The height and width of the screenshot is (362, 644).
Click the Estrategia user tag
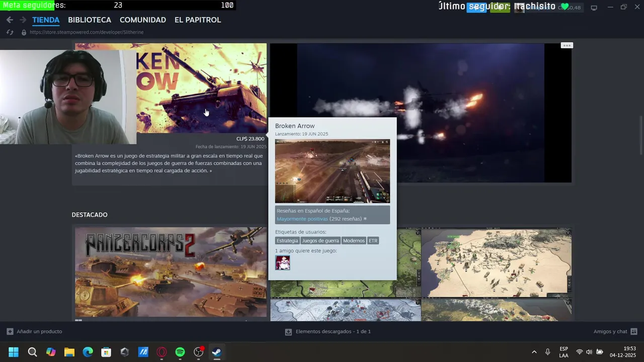(x=287, y=241)
